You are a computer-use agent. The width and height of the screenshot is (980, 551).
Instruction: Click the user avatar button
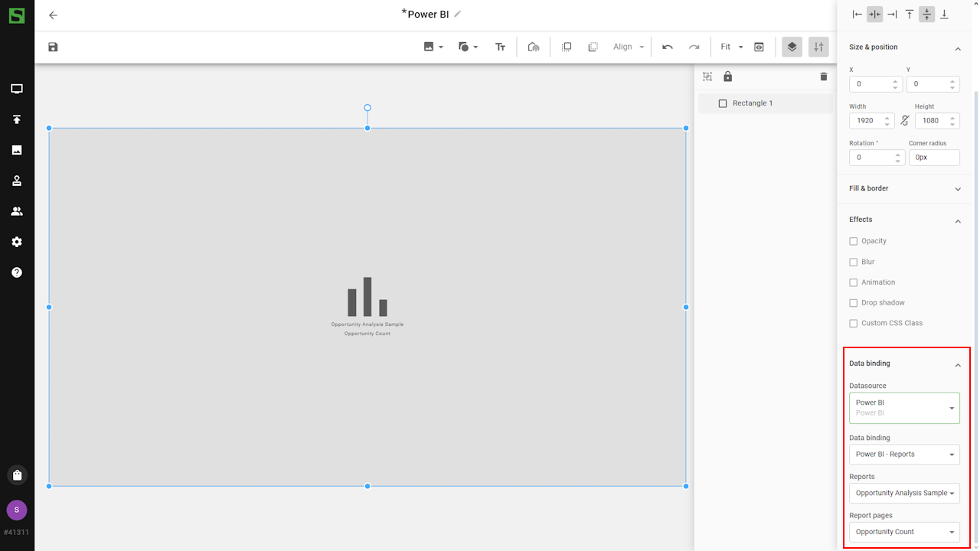pos(17,510)
